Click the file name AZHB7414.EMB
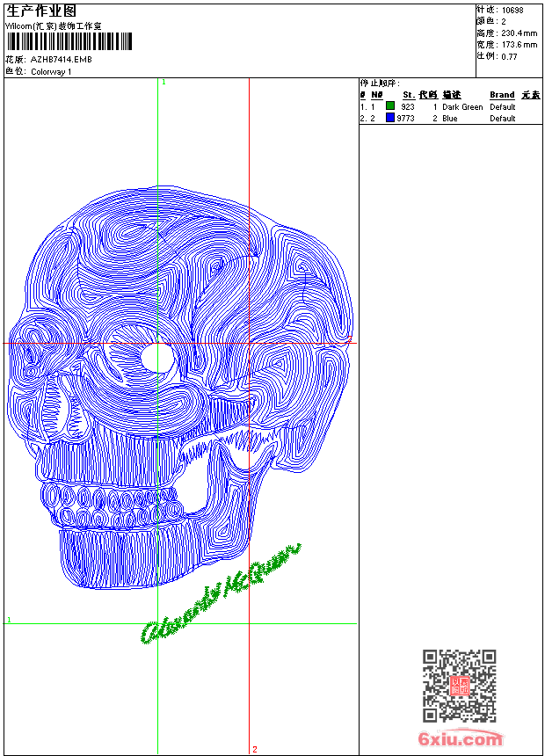 (x=61, y=60)
